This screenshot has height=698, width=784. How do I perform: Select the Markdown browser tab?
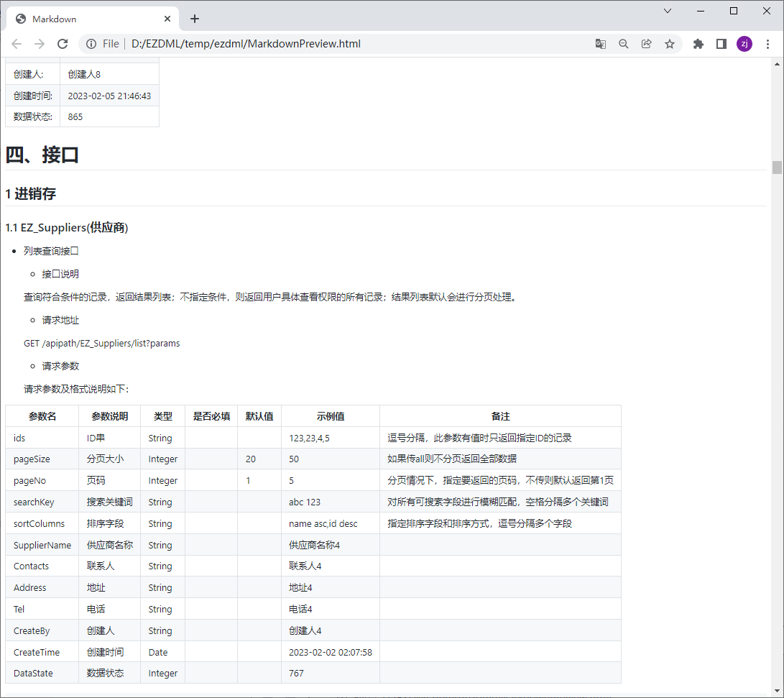point(93,19)
